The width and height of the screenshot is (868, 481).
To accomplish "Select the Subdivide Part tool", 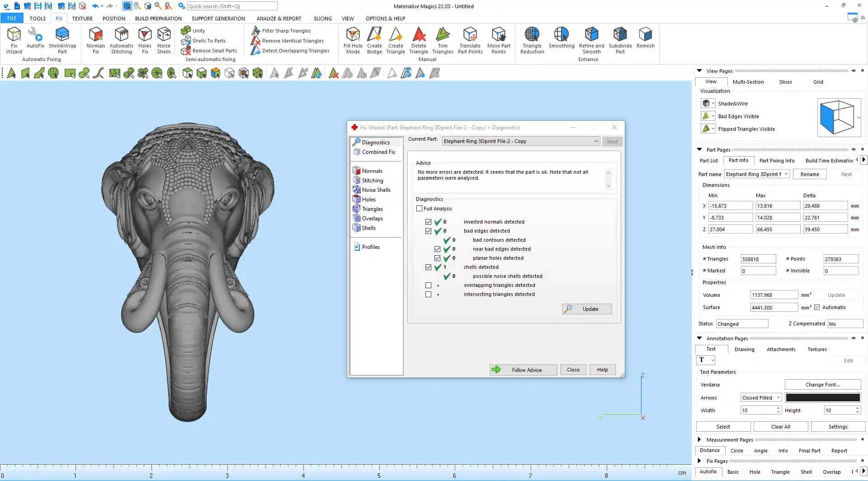I will (x=620, y=40).
